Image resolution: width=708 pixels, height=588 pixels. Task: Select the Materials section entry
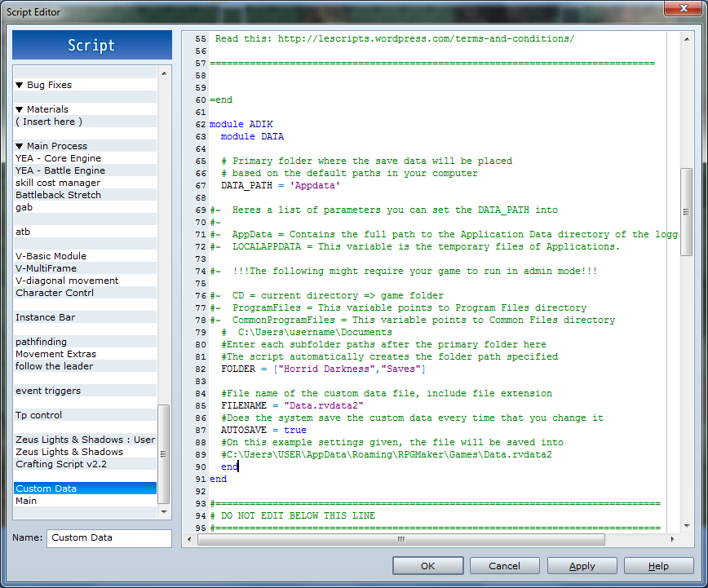(86, 109)
